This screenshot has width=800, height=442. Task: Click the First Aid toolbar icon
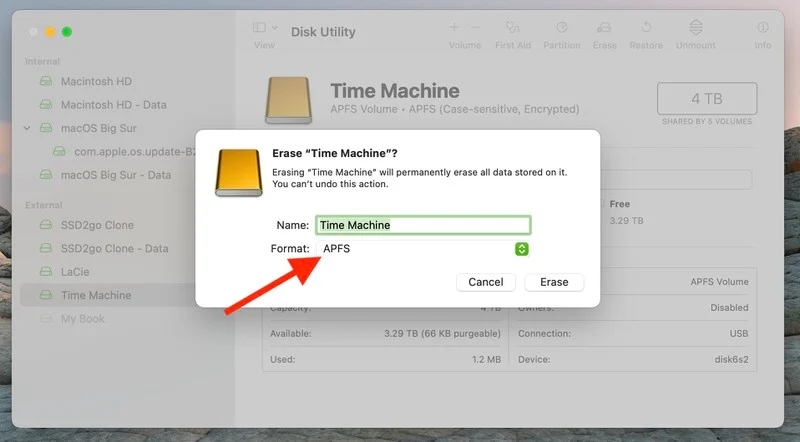[512, 28]
